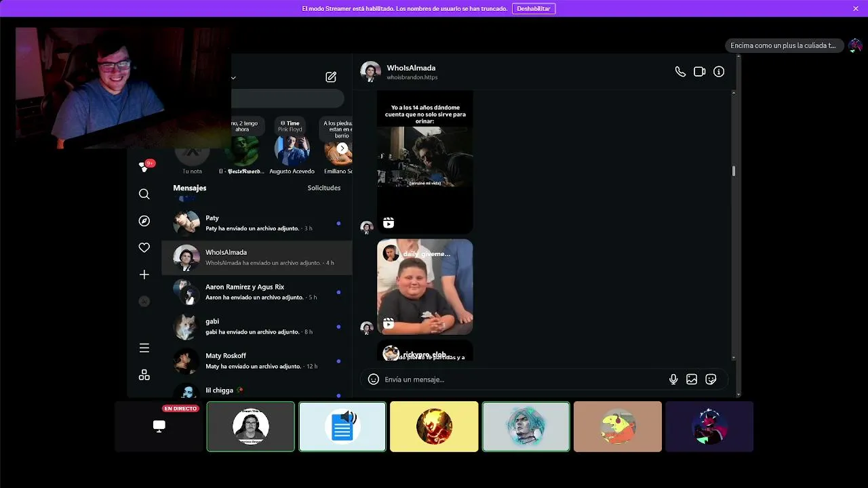The height and width of the screenshot is (488, 868).
Task: Open the conversation with Paty
Action: [x=257, y=223]
